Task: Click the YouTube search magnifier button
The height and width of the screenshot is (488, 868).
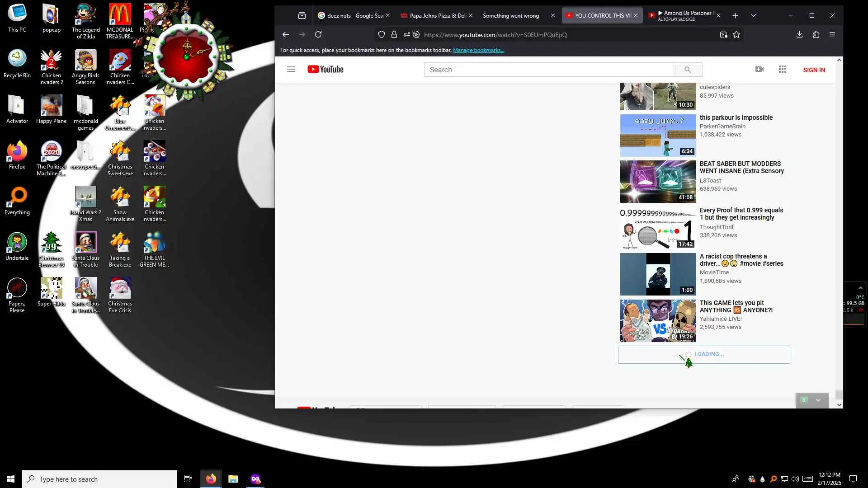Action: (687, 70)
